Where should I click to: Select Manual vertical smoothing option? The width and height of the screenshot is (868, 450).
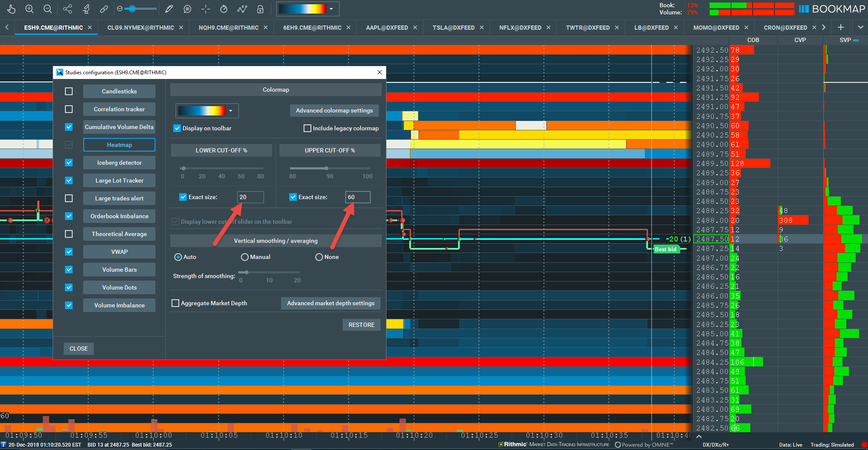245,257
